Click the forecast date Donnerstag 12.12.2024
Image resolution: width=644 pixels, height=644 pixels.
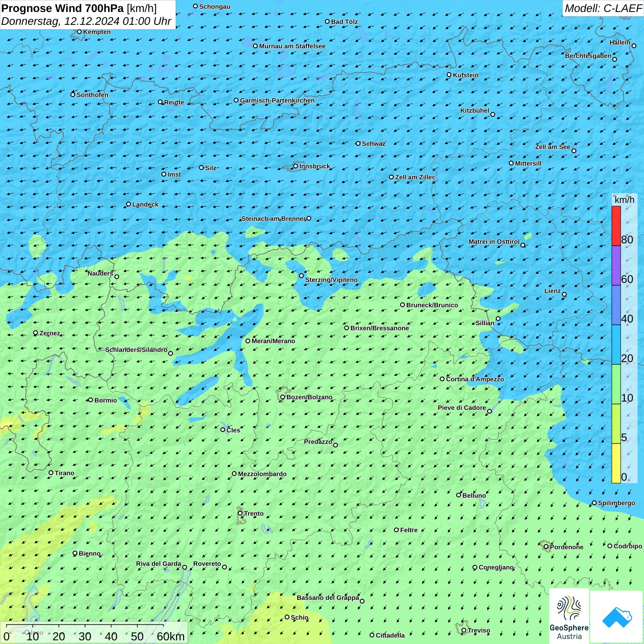(x=86, y=21)
